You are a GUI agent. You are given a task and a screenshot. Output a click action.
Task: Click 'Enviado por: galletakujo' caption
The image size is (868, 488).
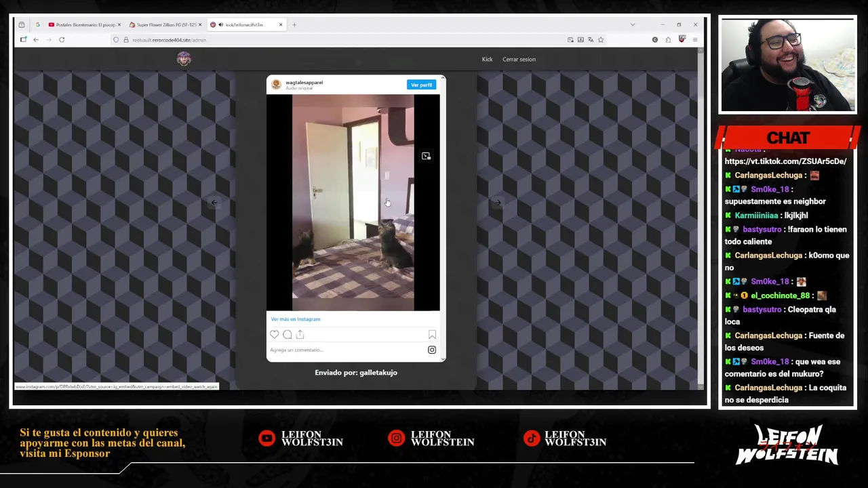[356, 373]
